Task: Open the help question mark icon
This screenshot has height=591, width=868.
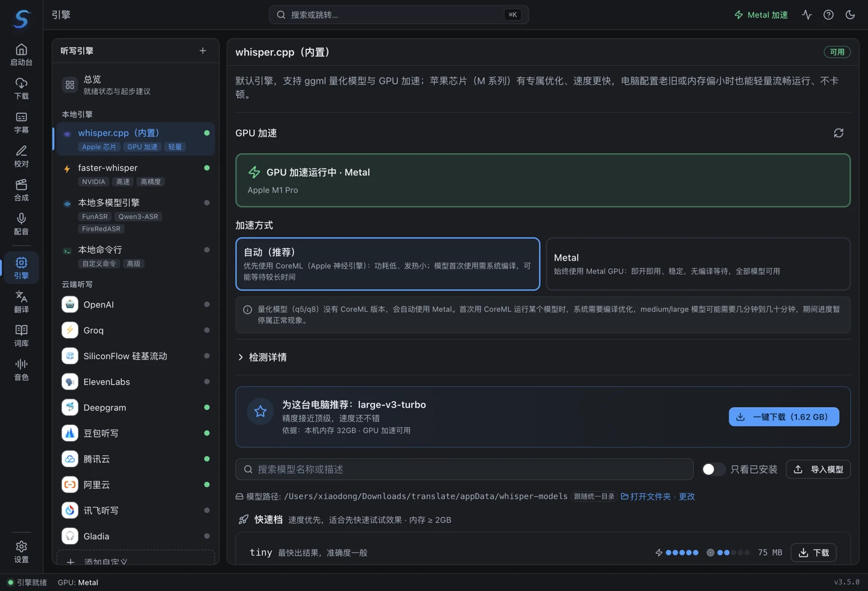Action: pyautogui.click(x=828, y=14)
